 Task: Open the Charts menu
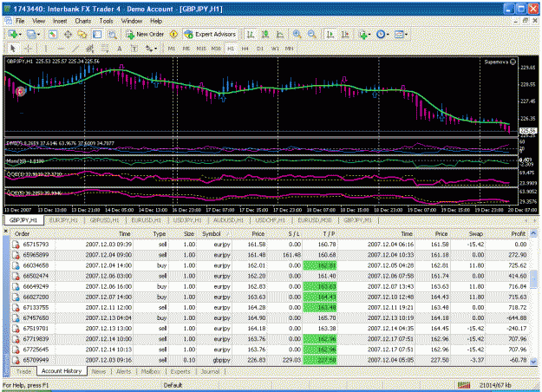[x=83, y=21]
